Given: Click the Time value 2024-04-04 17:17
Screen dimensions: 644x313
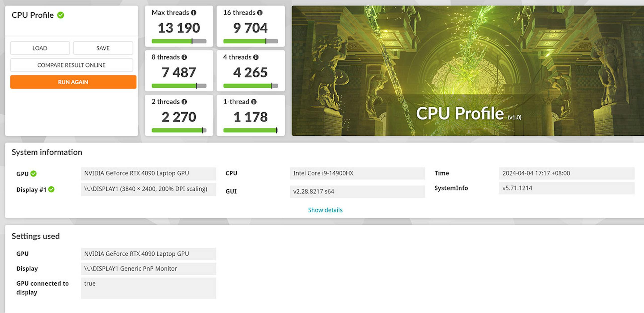Looking at the screenshot, I should tap(567, 173).
